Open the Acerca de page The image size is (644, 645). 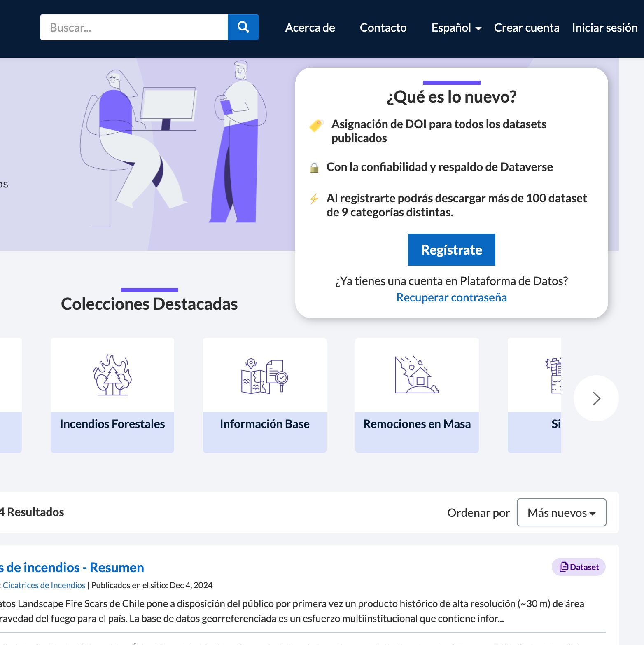click(310, 28)
